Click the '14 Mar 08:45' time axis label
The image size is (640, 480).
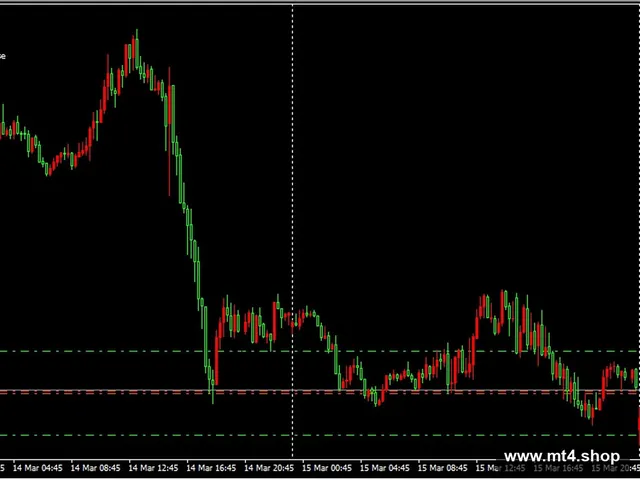point(96,468)
